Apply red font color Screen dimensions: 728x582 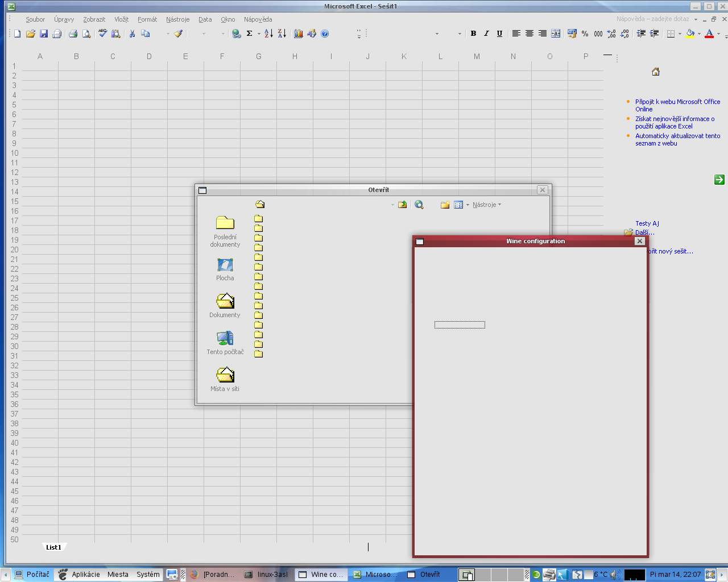tap(709, 34)
